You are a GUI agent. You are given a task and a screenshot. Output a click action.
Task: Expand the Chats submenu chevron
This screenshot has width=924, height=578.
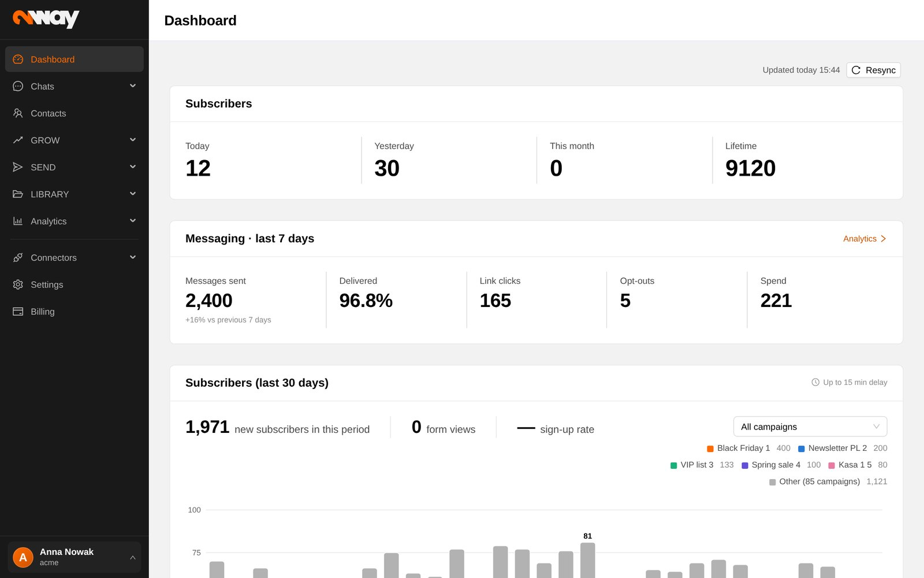coord(133,86)
